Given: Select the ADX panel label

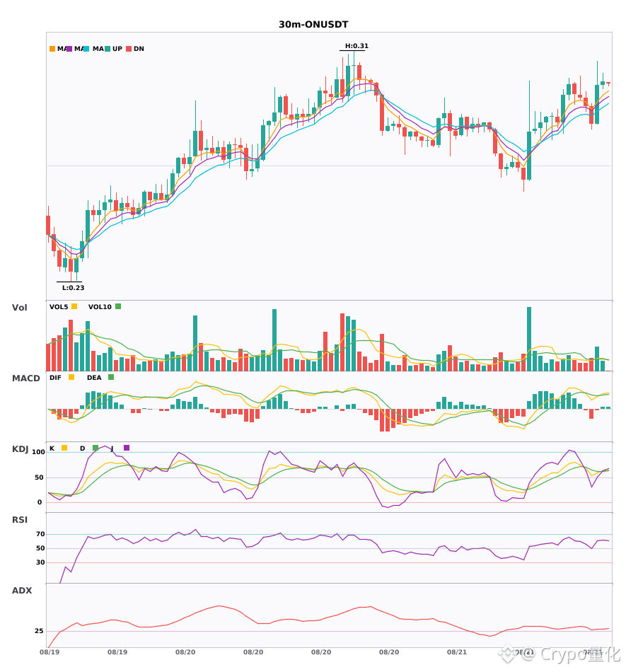Looking at the screenshot, I should [x=22, y=590].
